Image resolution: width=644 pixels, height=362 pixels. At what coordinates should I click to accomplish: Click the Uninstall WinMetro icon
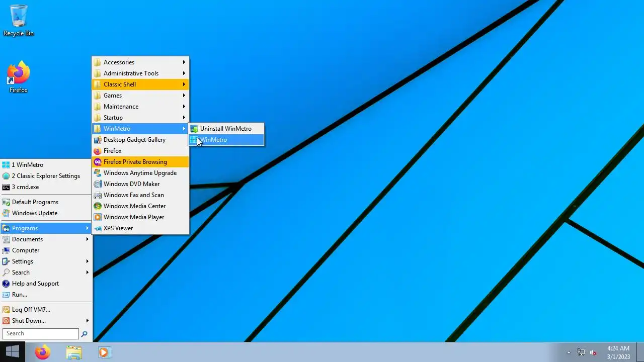coord(194,129)
